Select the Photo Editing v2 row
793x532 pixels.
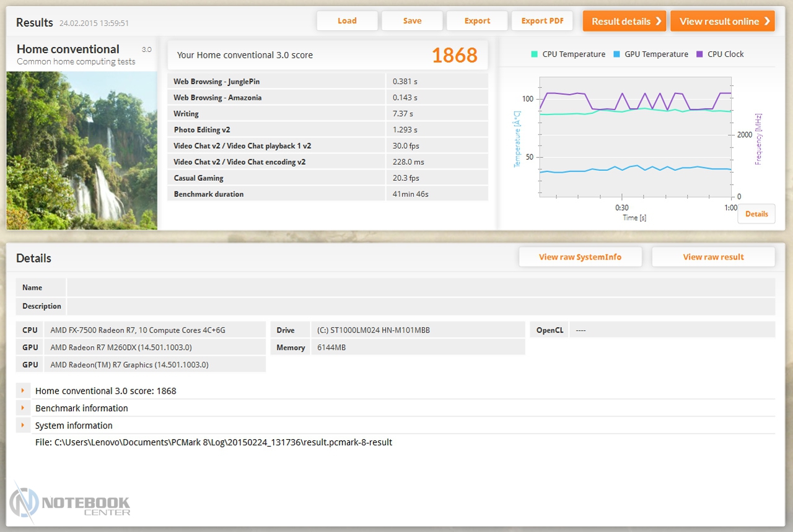pyautogui.click(x=328, y=129)
